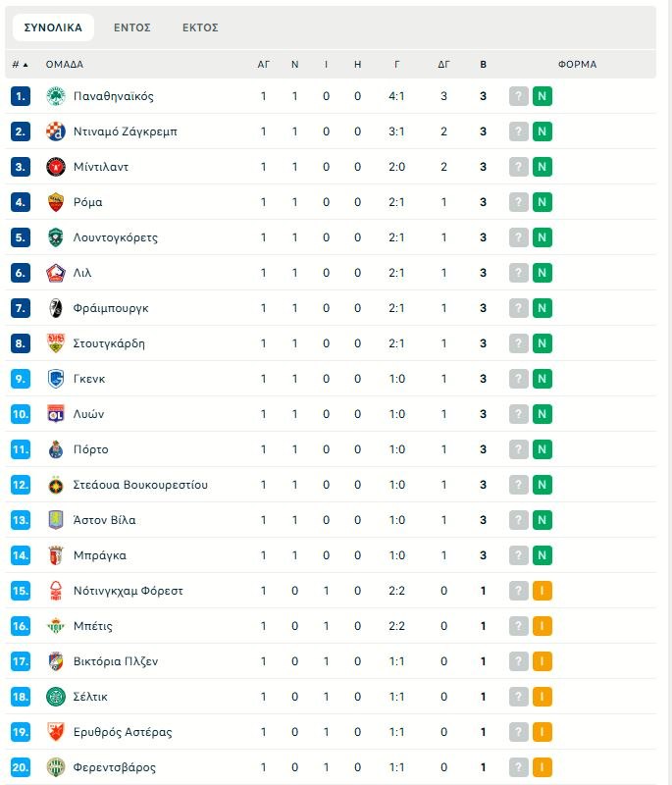
Task: Click the orange I form badge for Μπέτις
Action: (x=542, y=626)
